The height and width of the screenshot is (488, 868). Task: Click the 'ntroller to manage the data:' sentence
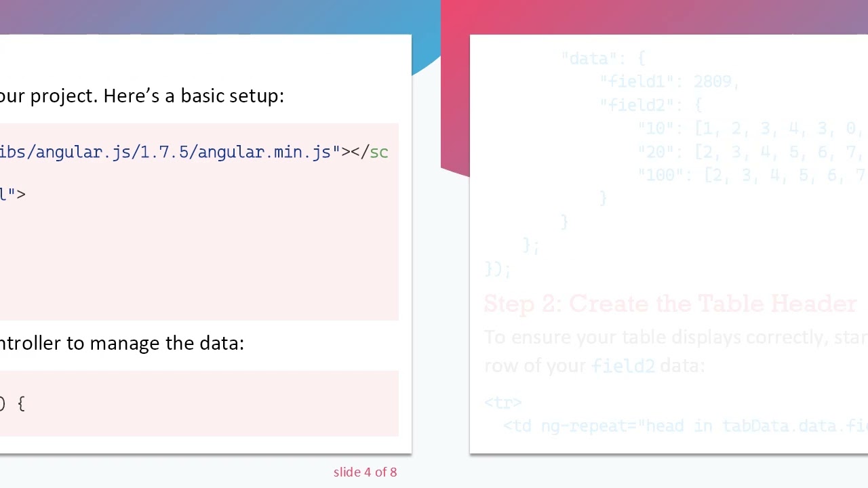click(122, 343)
